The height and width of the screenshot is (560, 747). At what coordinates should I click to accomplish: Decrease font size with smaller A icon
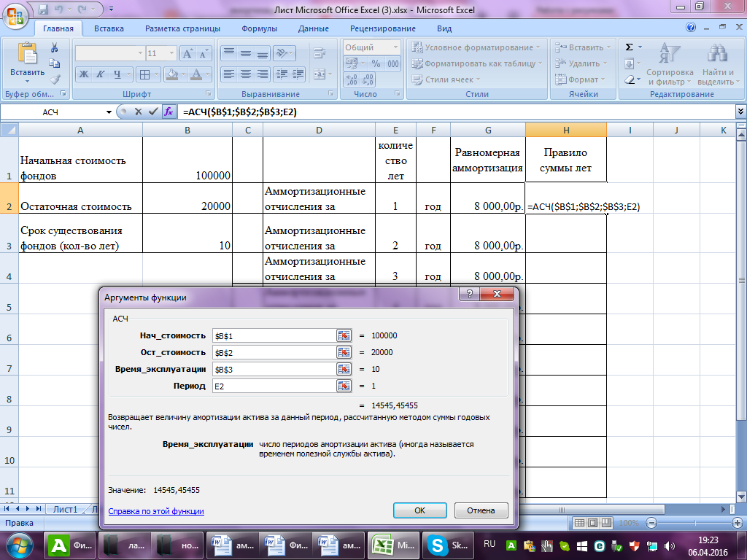[204, 53]
